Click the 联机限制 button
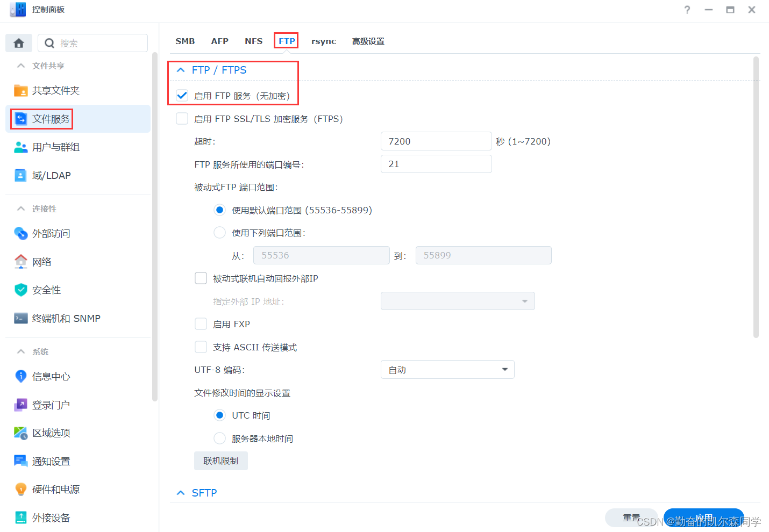 click(x=220, y=461)
